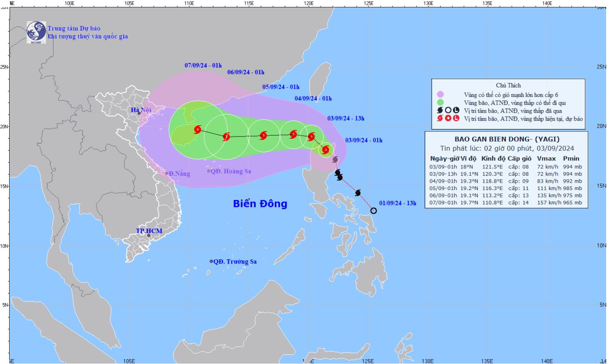Click the 'Trung tâm Dự báo' heading text
This screenshot has height=364, width=607.
(74, 29)
